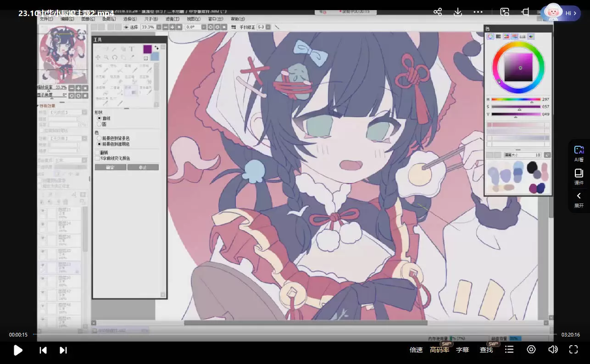Open the 选择(S) menu
The image size is (590, 364).
(x=130, y=19)
